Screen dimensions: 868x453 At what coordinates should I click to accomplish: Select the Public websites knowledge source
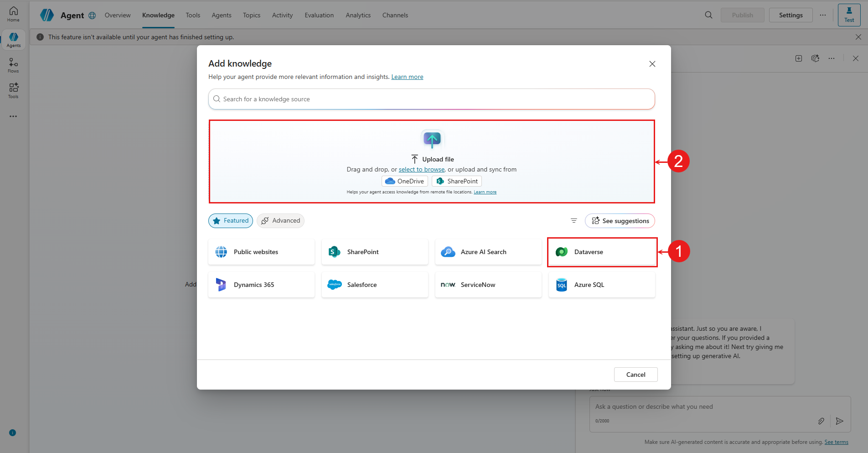pyautogui.click(x=262, y=252)
